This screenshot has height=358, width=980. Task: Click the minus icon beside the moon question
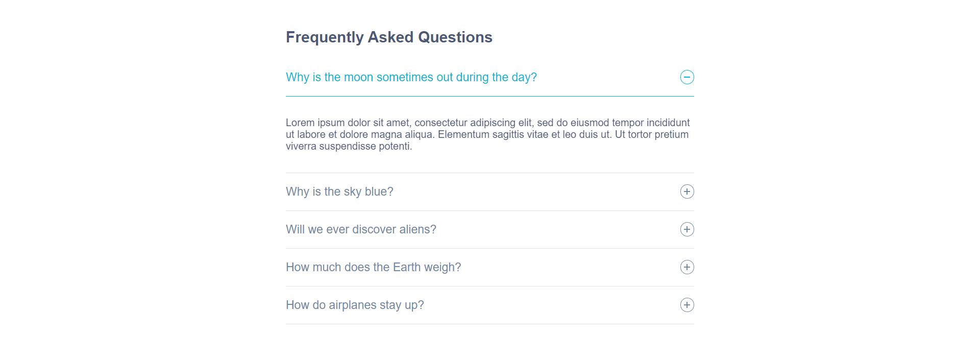(687, 77)
